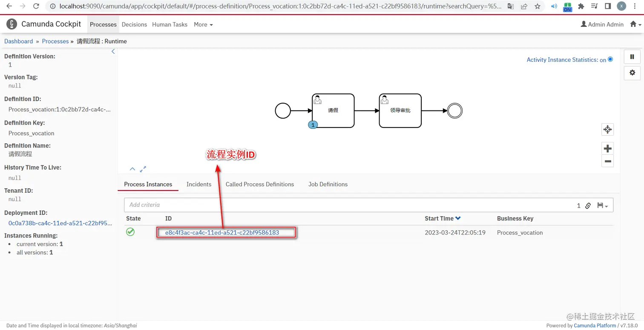Click the State column header

point(133,218)
